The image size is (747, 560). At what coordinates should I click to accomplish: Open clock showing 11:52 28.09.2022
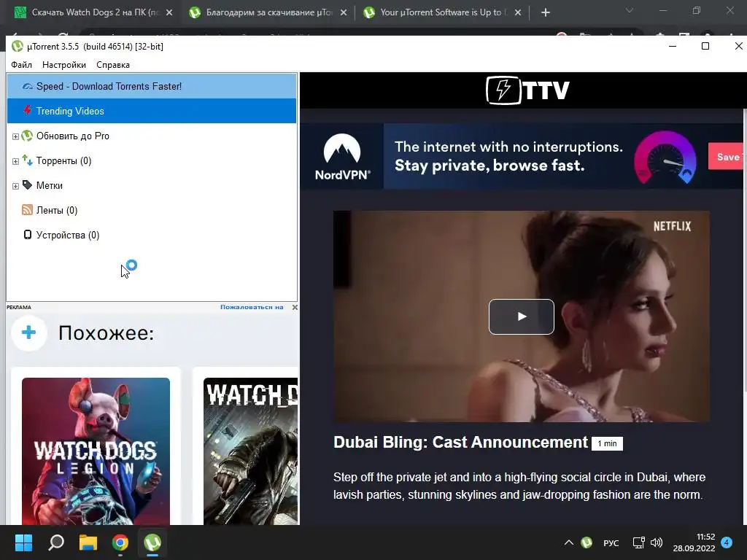[694, 542]
